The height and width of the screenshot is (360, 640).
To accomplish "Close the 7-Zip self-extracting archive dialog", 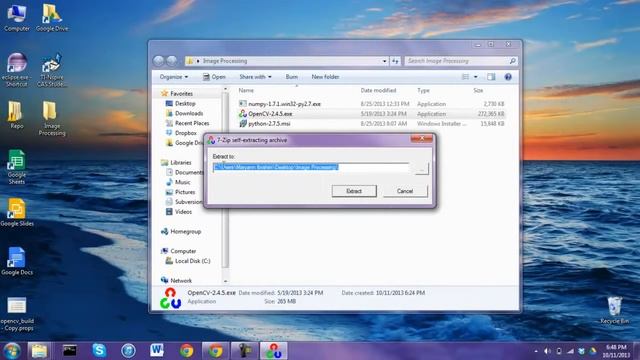I will point(422,139).
